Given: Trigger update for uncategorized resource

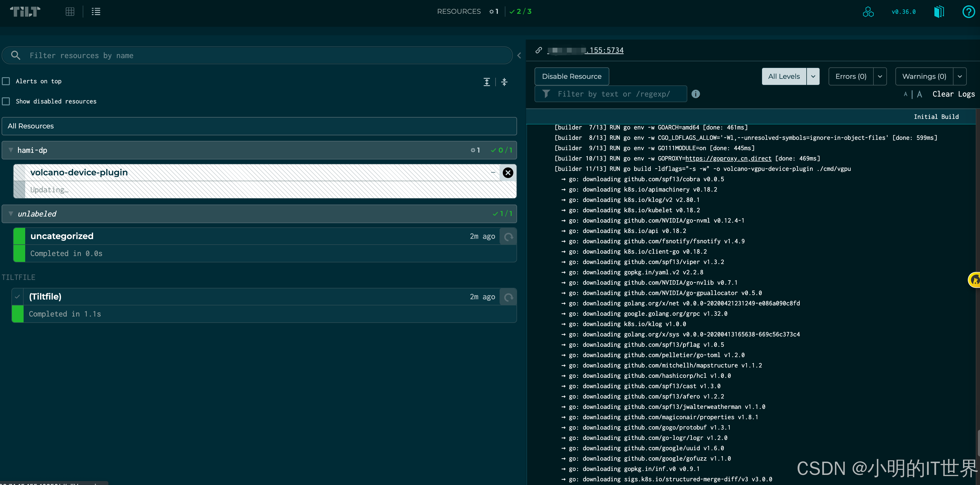Looking at the screenshot, I should point(508,237).
